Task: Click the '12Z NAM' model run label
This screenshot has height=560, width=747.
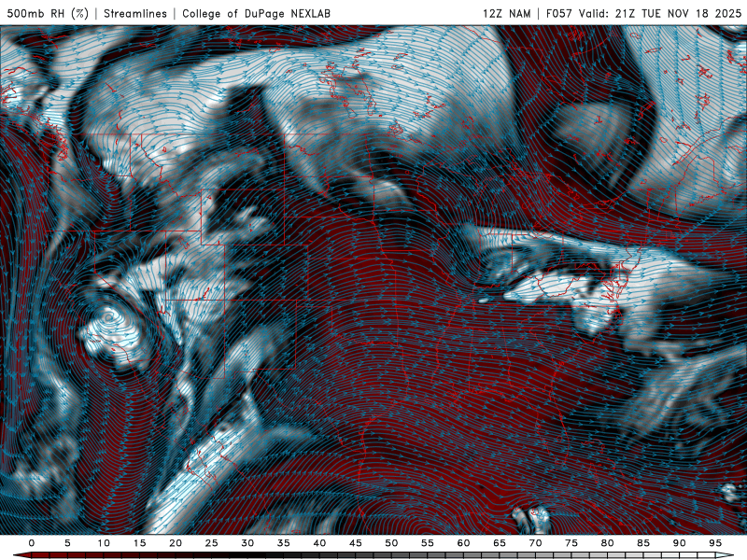Action: pyautogui.click(x=507, y=13)
